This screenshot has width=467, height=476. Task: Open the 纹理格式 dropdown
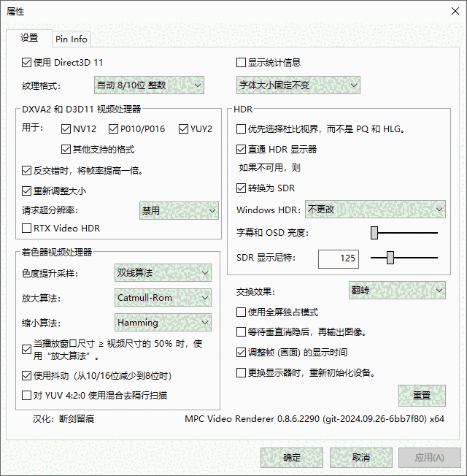tap(149, 85)
